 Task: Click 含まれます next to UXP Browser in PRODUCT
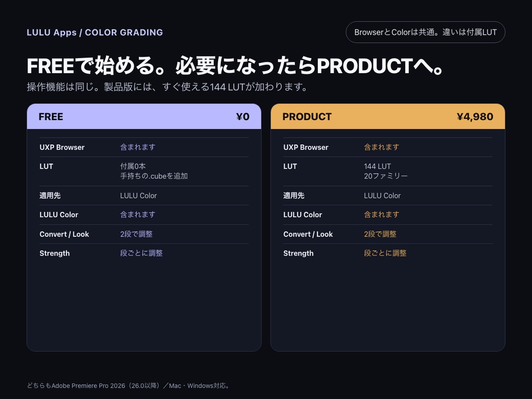point(382,147)
